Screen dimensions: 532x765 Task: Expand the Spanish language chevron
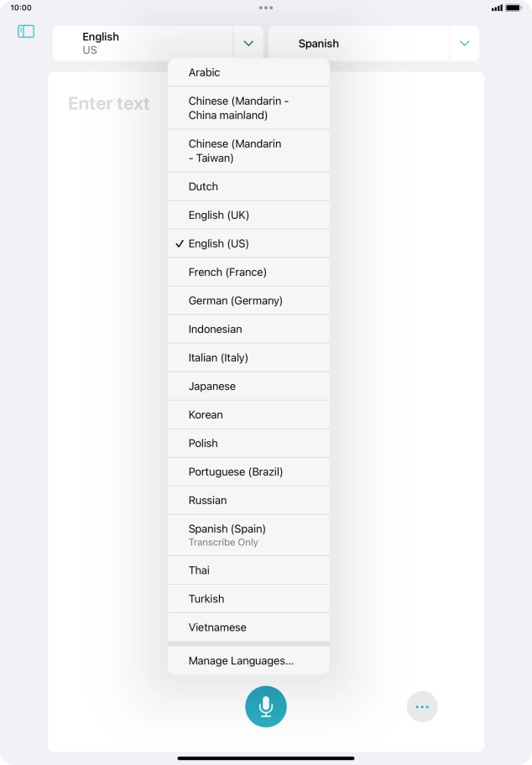[464, 44]
